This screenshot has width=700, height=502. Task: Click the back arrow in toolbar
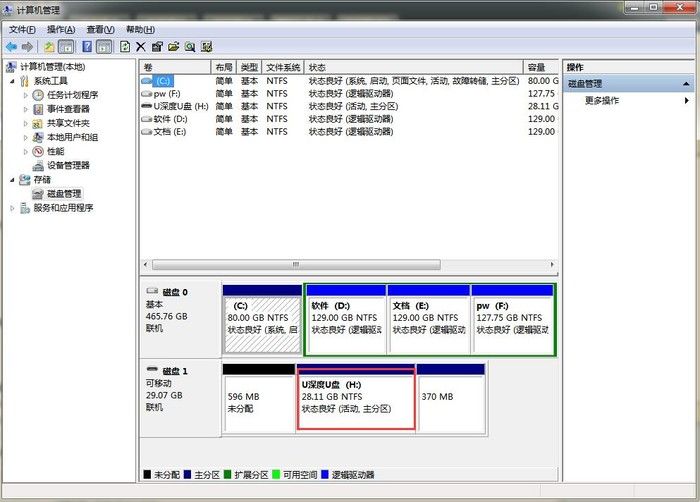point(11,46)
